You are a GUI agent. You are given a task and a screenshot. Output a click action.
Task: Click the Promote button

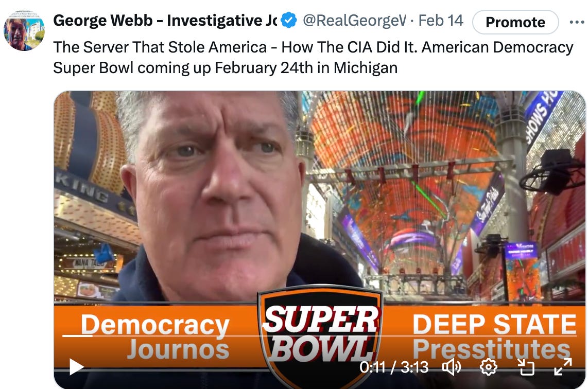[x=515, y=22]
